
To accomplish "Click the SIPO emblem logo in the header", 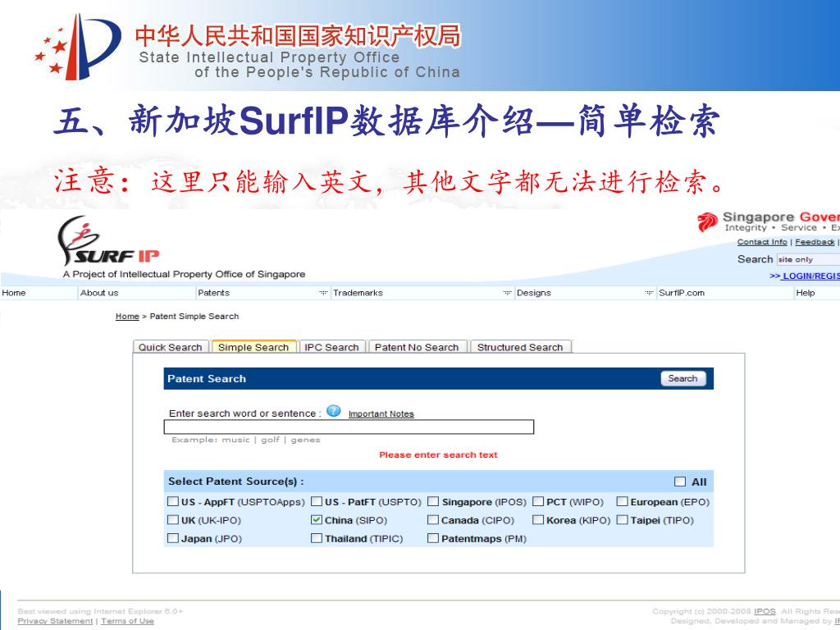I will [x=77, y=47].
